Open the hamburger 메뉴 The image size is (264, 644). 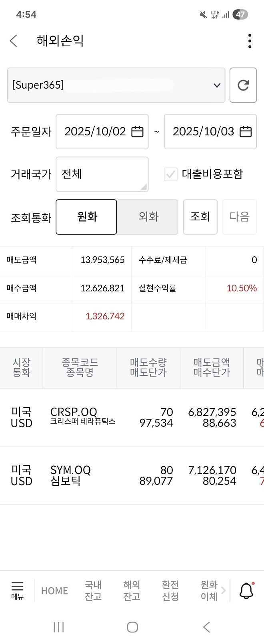(17, 589)
